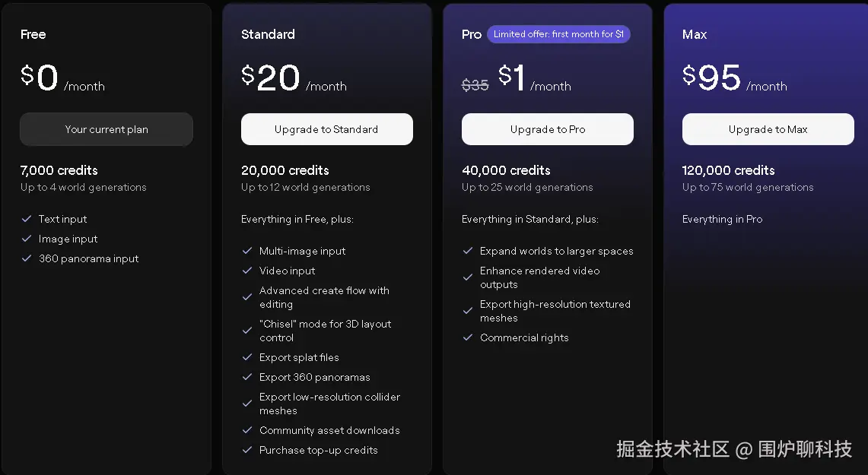Click the checkmark next to Multi-image input
868x475 pixels.
[247, 251]
